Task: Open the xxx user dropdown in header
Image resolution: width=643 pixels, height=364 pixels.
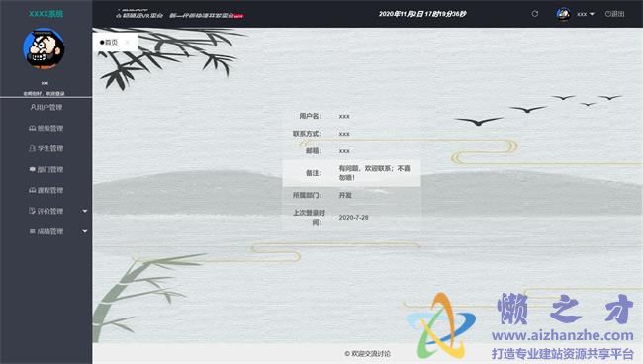Action: pyautogui.click(x=586, y=14)
